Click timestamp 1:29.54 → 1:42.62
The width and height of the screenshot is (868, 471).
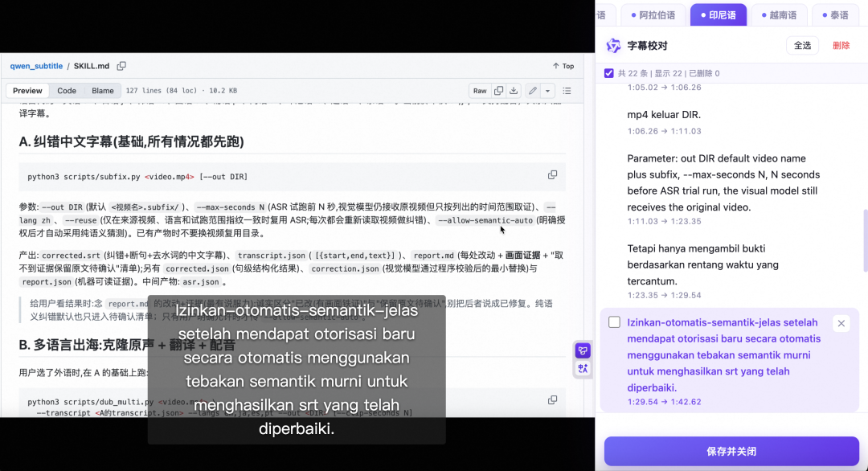[x=665, y=402]
